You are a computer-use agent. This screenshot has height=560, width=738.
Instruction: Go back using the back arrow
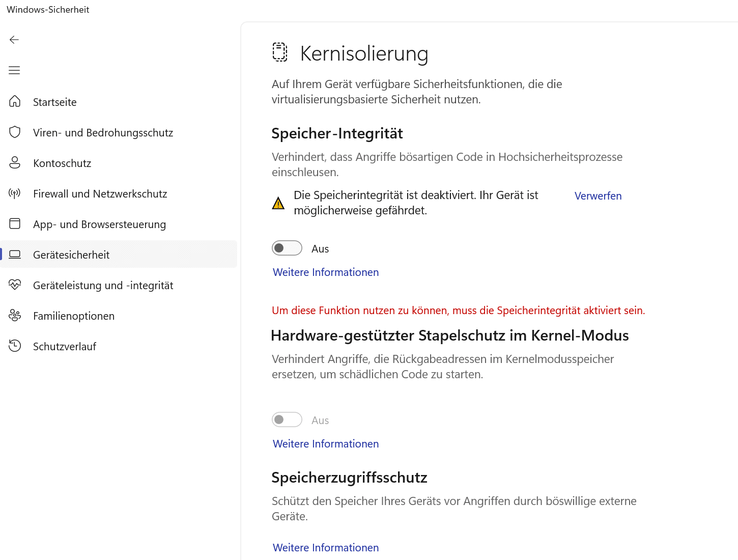tap(14, 40)
